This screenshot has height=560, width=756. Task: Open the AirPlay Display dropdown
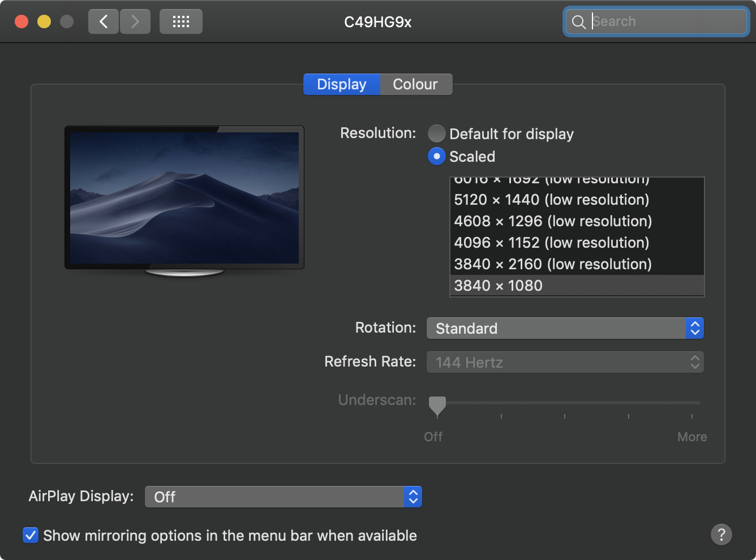tap(282, 496)
